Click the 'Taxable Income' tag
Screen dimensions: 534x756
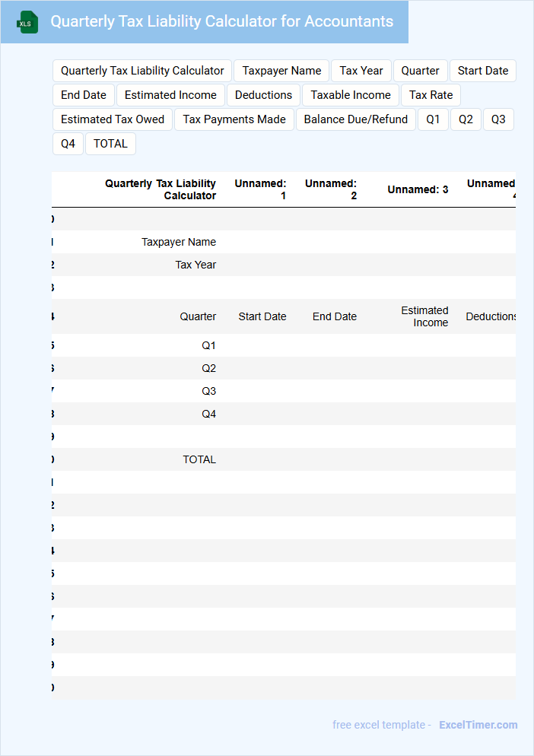(351, 95)
